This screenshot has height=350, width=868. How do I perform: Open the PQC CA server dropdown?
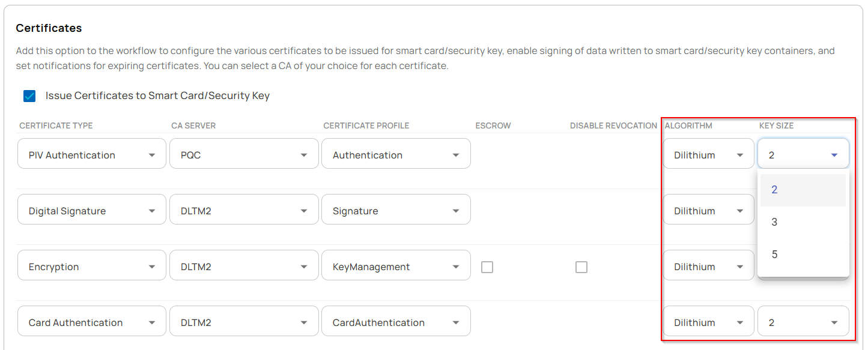pos(243,154)
